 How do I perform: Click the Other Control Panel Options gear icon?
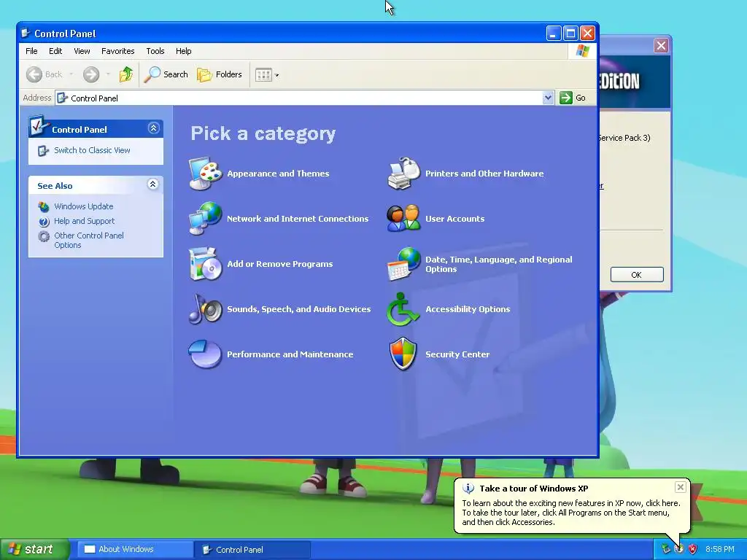[x=44, y=236]
